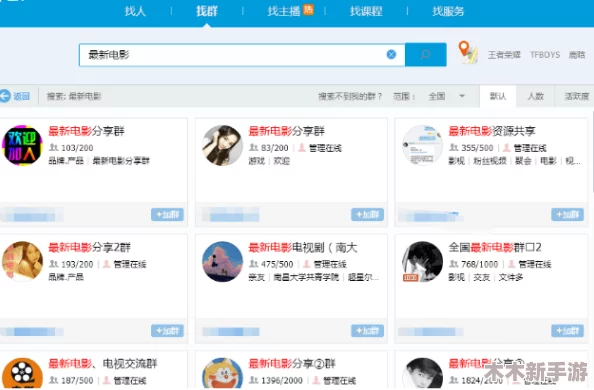Open the 找人 tab
594x390 pixels.
[x=135, y=11]
